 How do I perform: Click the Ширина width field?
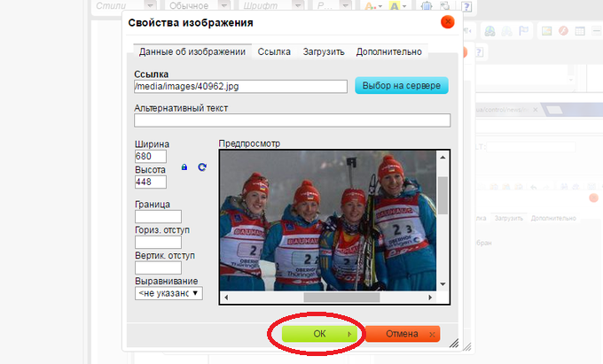[150, 157]
